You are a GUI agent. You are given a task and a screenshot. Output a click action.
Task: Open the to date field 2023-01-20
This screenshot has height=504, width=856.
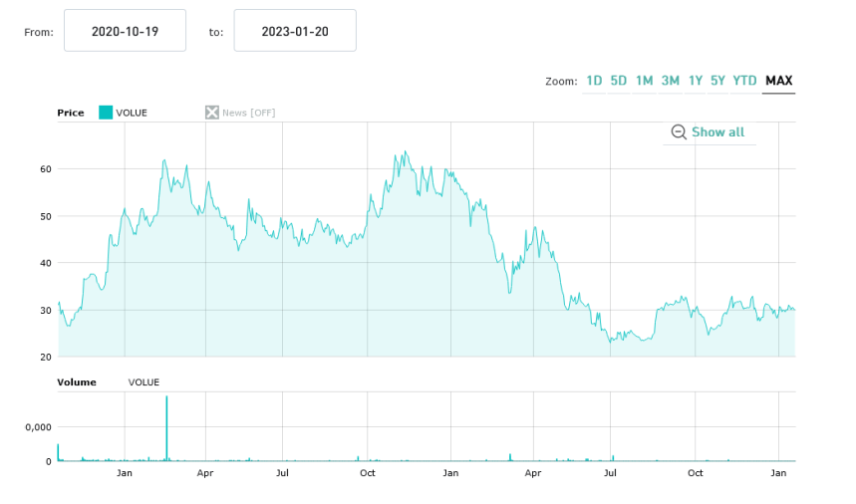(295, 32)
